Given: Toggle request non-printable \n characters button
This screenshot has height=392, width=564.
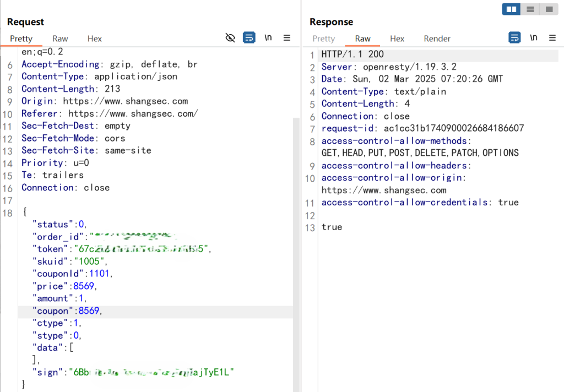Looking at the screenshot, I should pyautogui.click(x=268, y=38).
